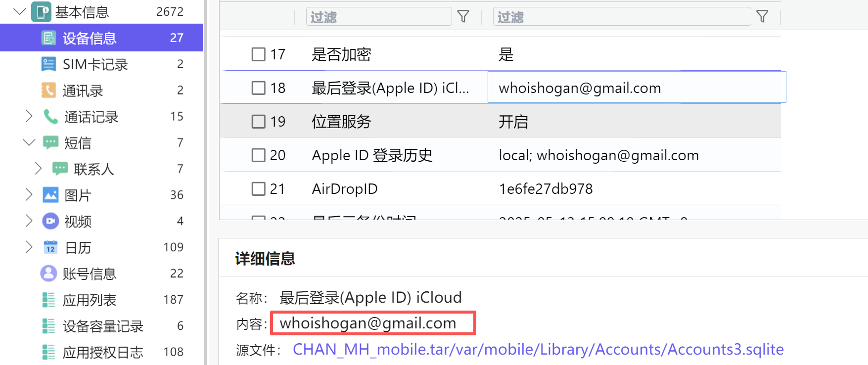Click the 视频 video camera icon

click(50, 221)
